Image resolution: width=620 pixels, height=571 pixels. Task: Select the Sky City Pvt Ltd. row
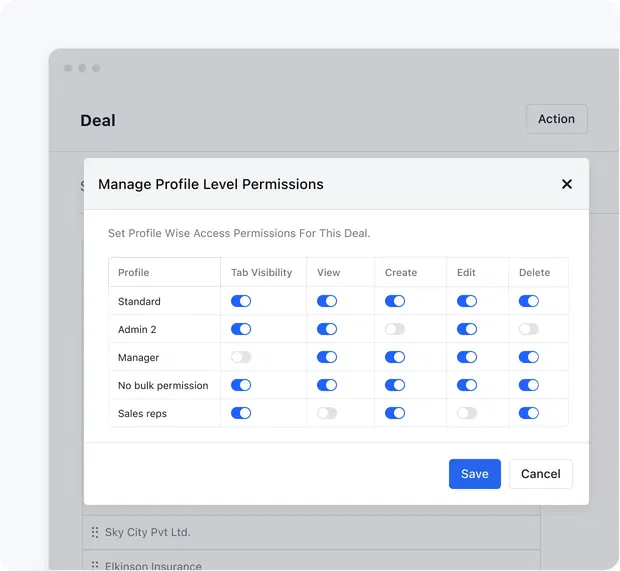point(312,532)
